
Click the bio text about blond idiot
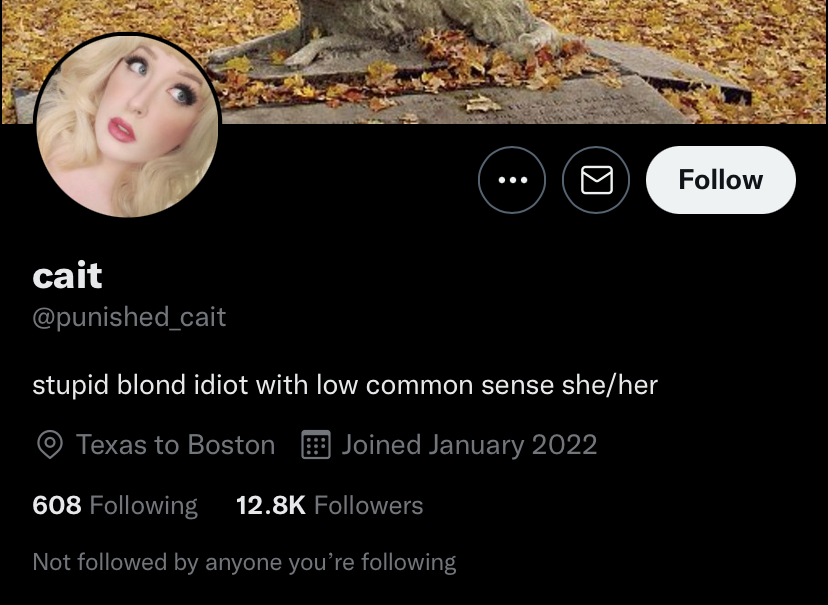(x=345, y=385)
